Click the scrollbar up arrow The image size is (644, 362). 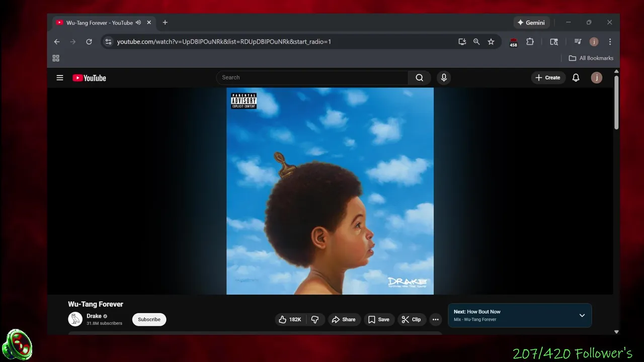coord(616,72)
